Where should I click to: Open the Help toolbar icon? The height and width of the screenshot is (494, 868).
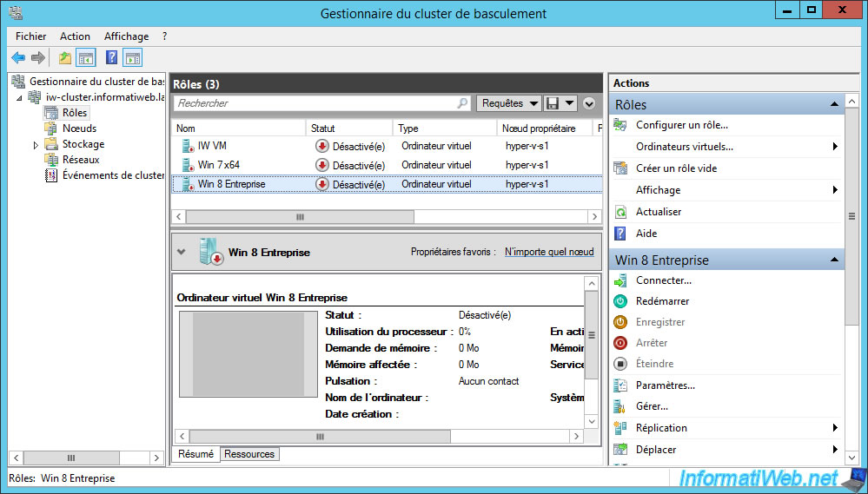112,57
